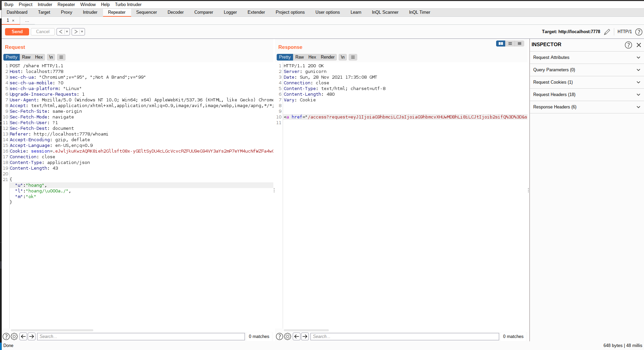Go to next request in history

click(76, 32)
